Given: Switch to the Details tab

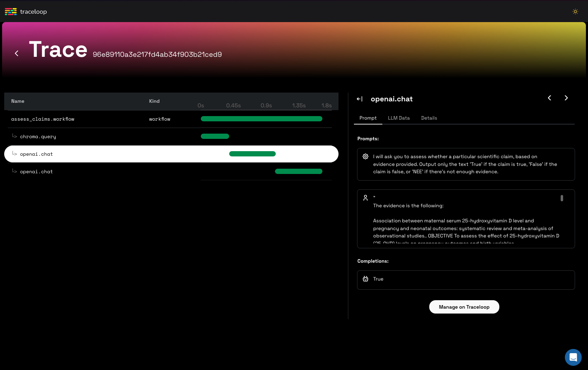Looking at the screenshot, I should coord(429,118).
